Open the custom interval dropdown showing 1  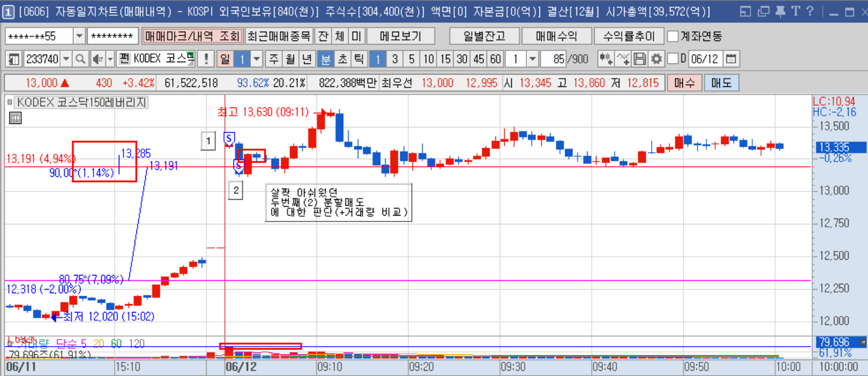pyautogui.click(x=532, y=59)
